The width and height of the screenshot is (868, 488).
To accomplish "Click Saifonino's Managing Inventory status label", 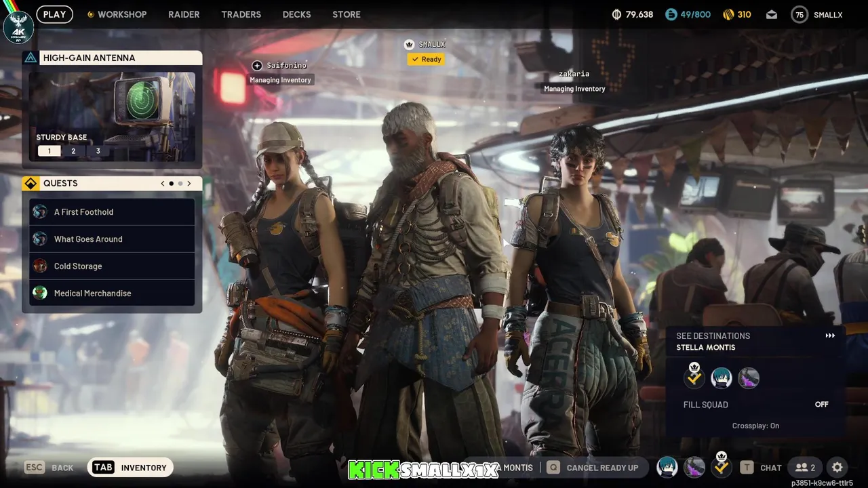I will pos(280,80).
